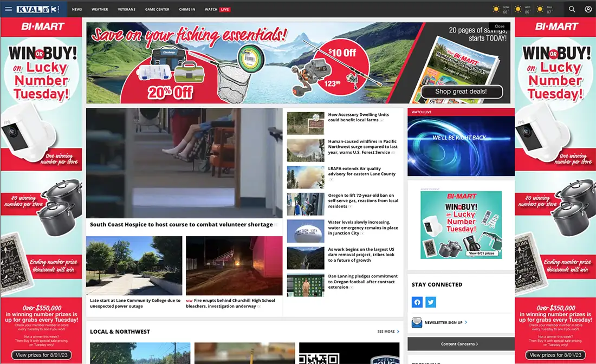Click the wildfire smoke forest thumbnail
Image resolution: width=596 pixels, height=364 pixels.
coord(306,150)
